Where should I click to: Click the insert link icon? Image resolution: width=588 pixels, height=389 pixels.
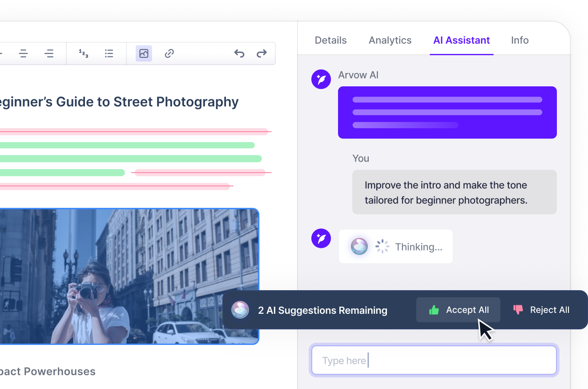click(x=169, y=53)
